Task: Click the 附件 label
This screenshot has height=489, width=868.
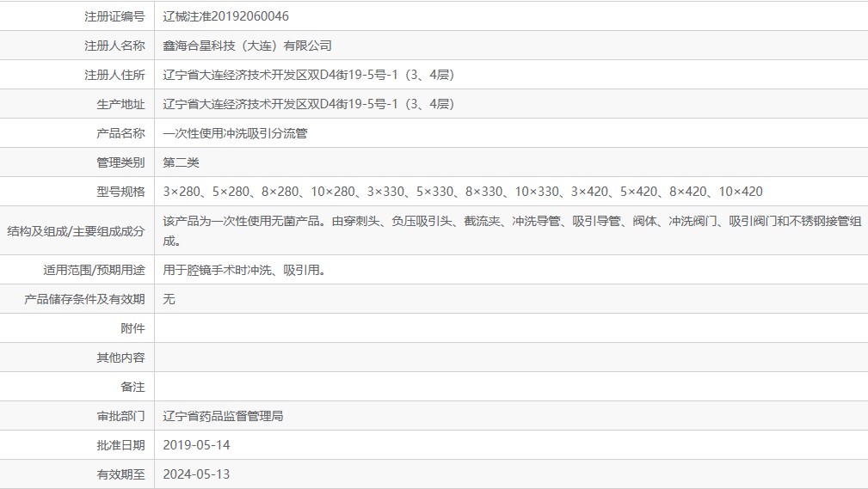Action: tap(132, 328)
